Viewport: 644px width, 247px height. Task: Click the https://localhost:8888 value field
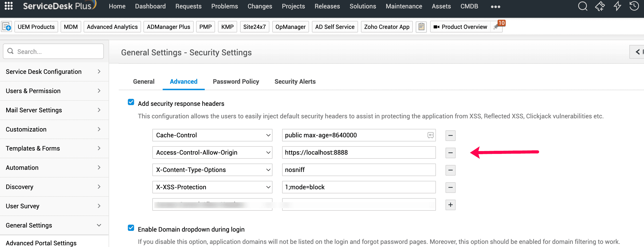(359, 152)
